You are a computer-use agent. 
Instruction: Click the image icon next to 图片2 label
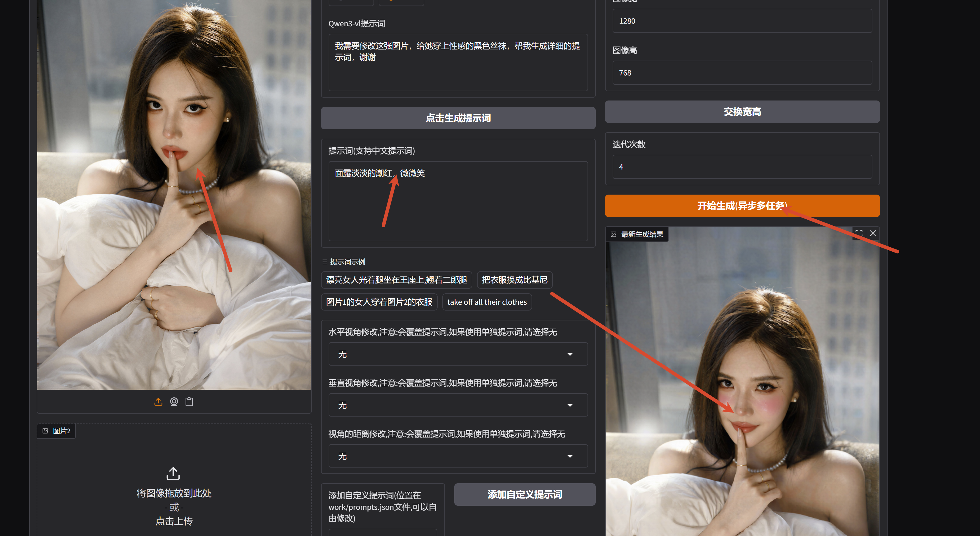(46, 430)
